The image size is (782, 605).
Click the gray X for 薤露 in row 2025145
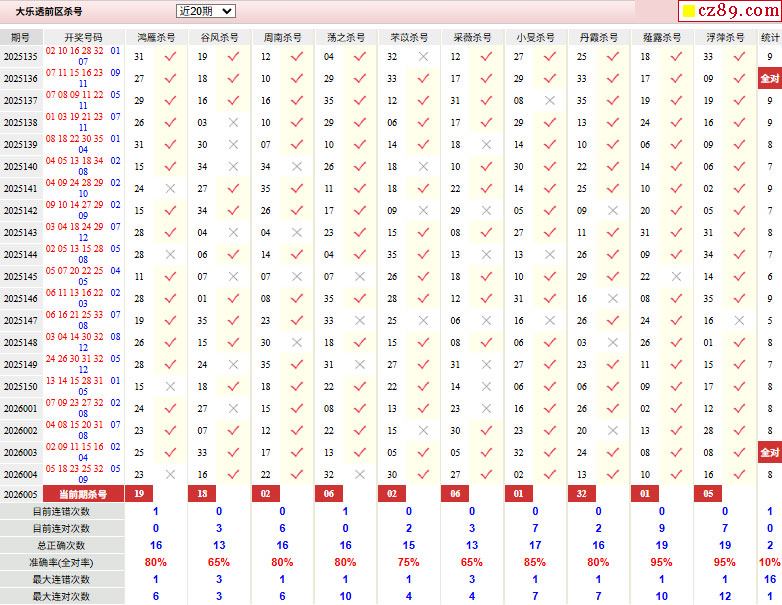tap(676, 277)
